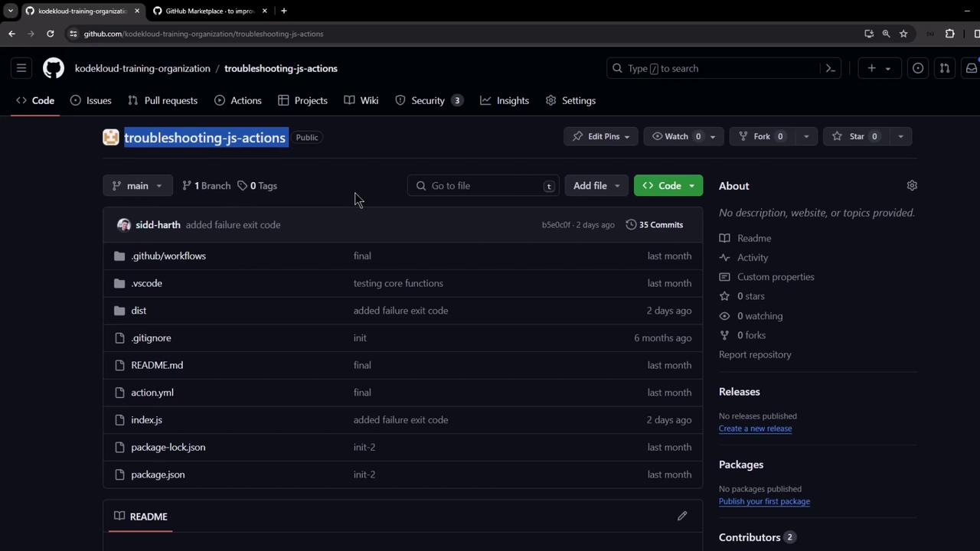Image resolution: width=980 pixels, height=551 pixels.
Task: Reload the page with browser refresh icon
Action: pos(51,34)
